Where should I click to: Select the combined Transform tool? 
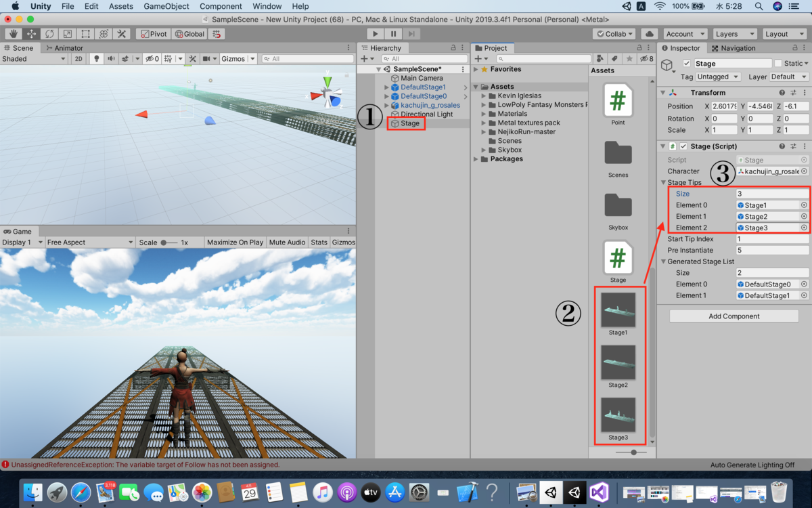click(104, 34)
